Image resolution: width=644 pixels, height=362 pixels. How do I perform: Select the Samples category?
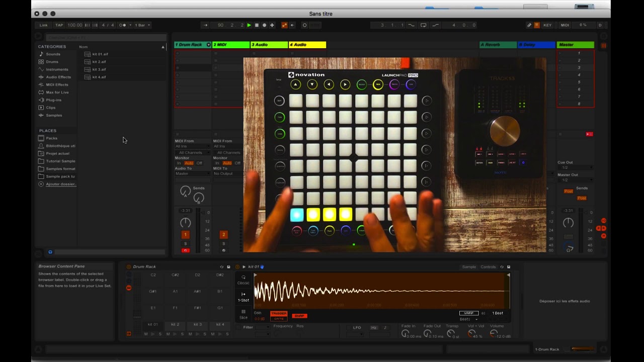coord(54,115)
